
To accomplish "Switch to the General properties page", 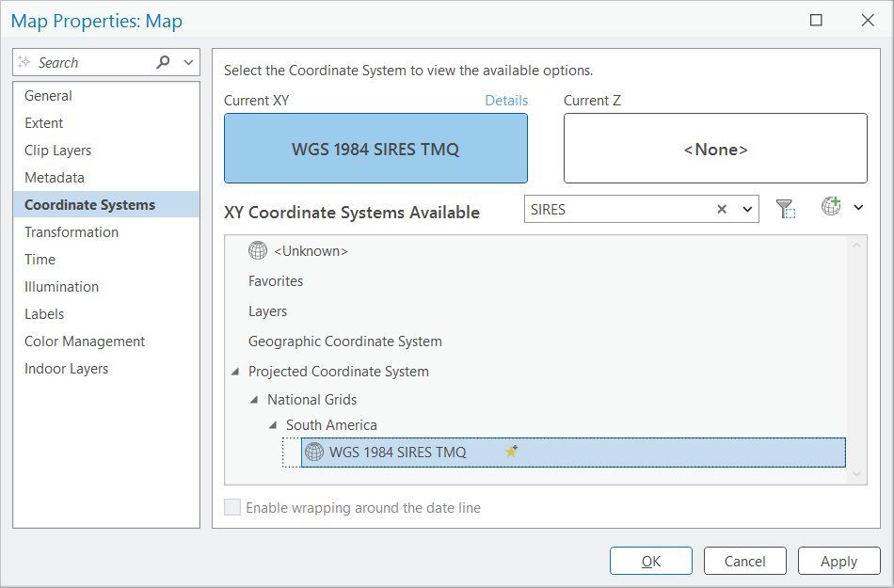I will pyautogui.click(x=48, y=95).
